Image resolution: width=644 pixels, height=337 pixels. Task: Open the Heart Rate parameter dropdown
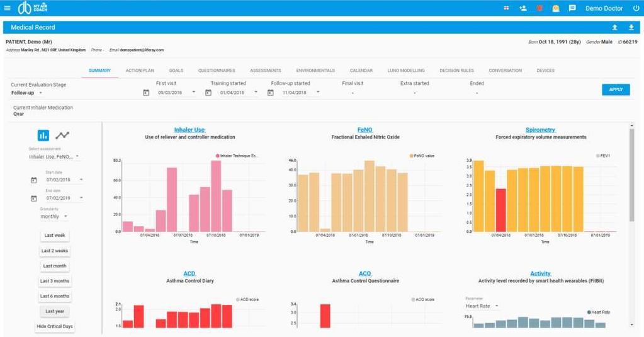[482, 306]
